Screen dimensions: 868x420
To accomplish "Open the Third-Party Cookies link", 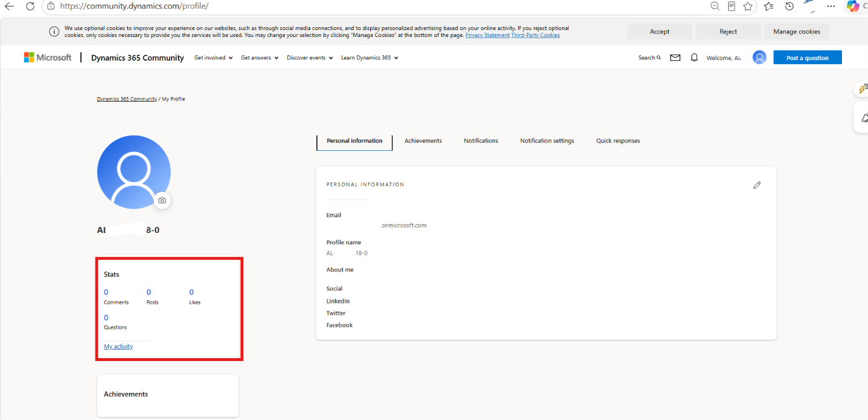I will (535, 35).
